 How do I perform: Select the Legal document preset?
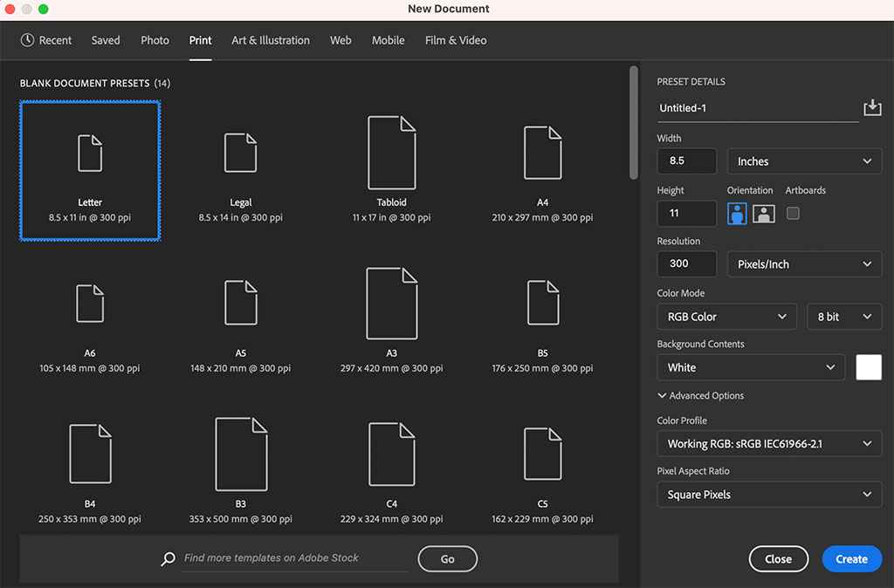pos(241,153)
